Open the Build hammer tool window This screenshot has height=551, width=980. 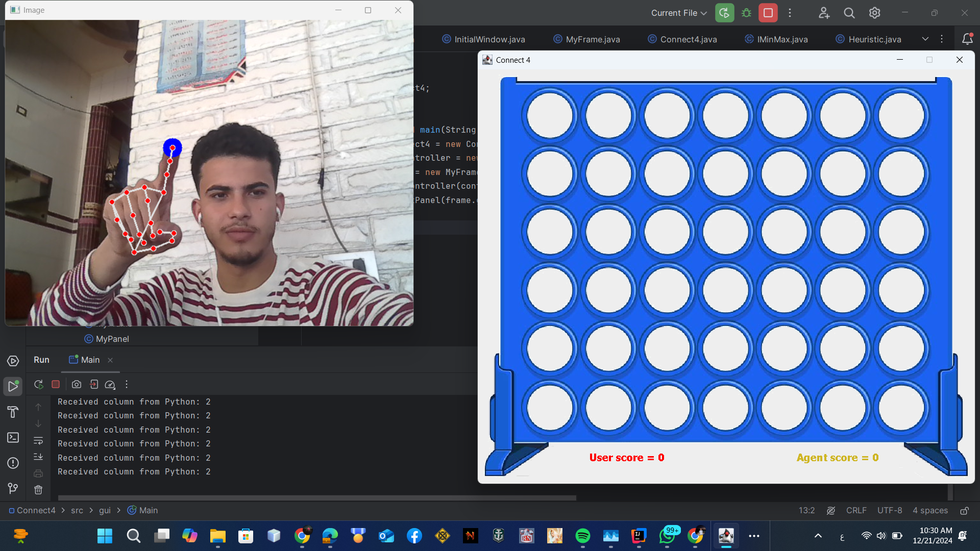pyautogui.click(x=13, y=412)
